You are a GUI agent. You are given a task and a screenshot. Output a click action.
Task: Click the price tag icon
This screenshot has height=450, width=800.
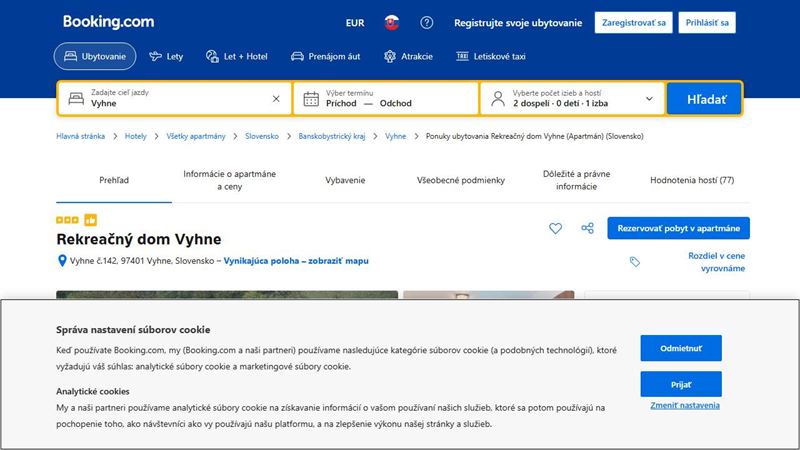[634, 262]
